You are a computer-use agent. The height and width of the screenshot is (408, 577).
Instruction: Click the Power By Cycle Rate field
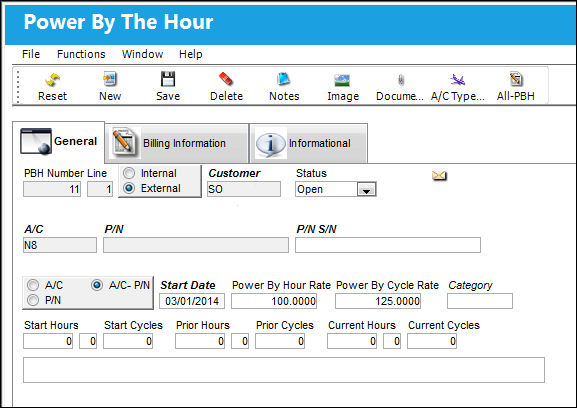(x=378, y=301)
